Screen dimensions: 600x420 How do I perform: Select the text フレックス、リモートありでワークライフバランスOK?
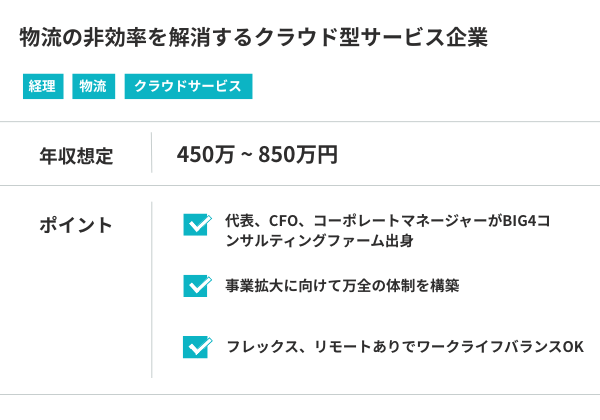click(405, 347)
